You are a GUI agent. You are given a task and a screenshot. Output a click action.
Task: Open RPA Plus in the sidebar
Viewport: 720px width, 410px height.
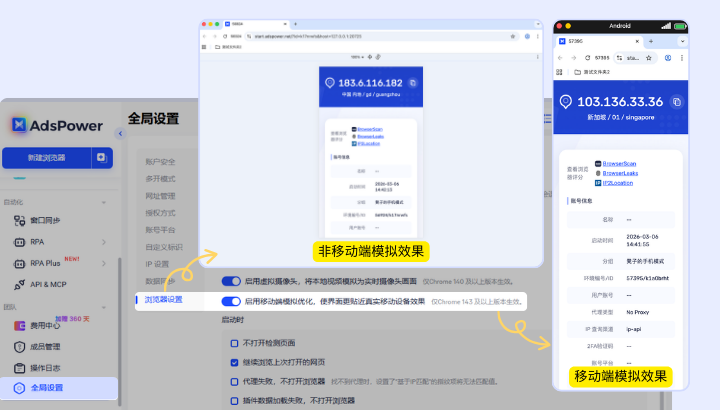(x=45, y=263)
